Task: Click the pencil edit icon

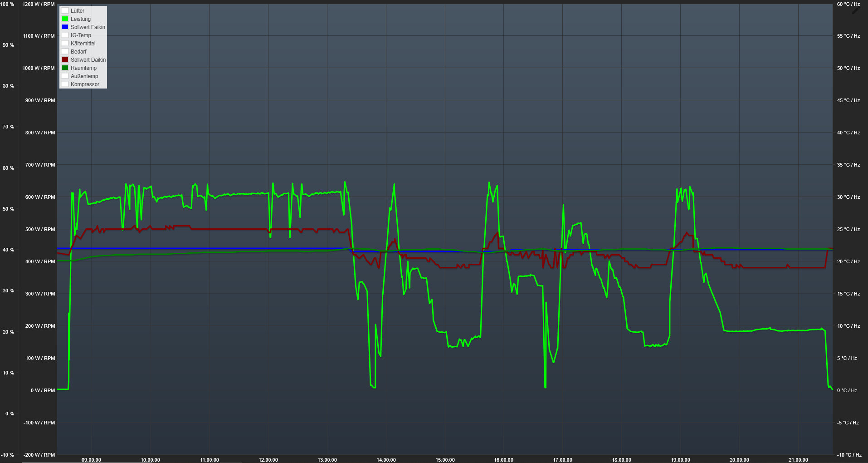Action: coord(856,10)
